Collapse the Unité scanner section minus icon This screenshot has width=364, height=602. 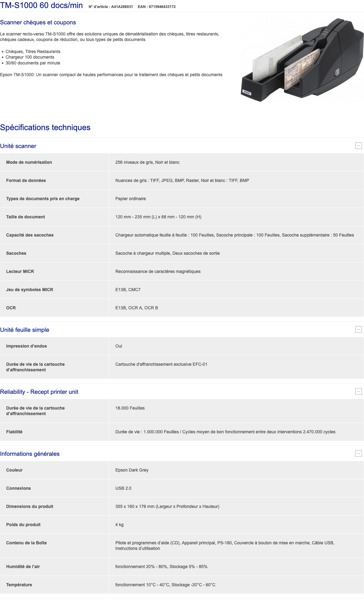tap(358, 146)
